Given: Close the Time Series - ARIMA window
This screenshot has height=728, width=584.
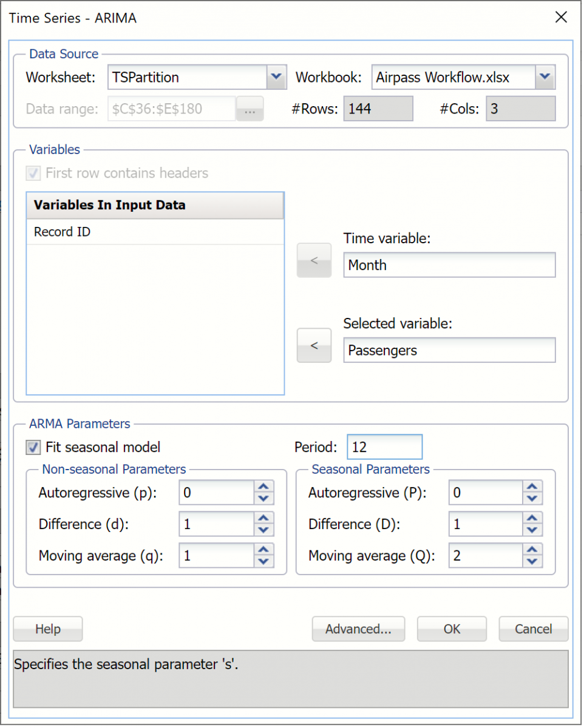Looking at the screenshot, I should 561,18.
